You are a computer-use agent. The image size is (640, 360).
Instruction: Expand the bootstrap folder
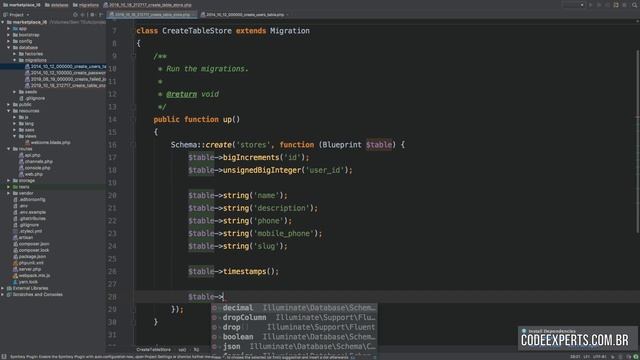point(9,35)
